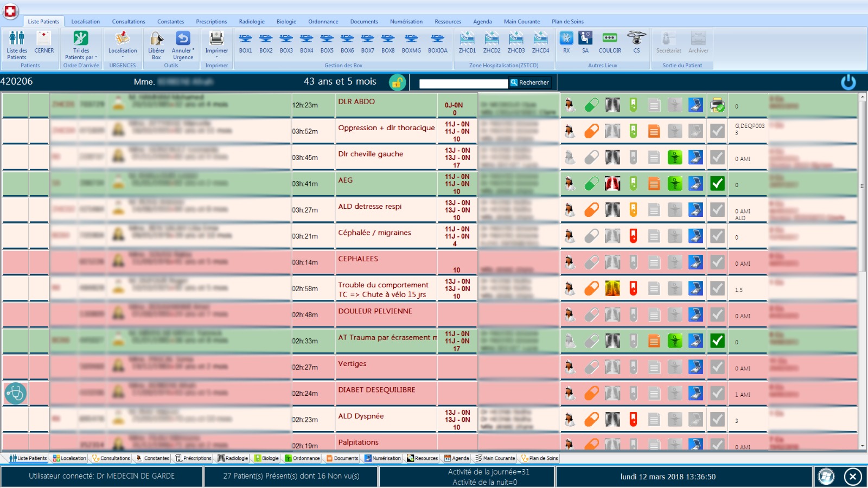Screen dimensions: 868x488
Task: Click the patient search input field
Action: pos(463,84)
